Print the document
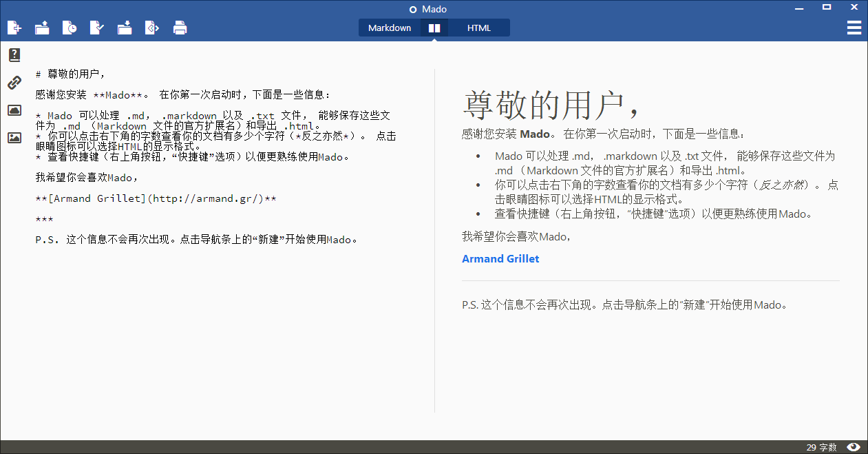 pos(180,28)
